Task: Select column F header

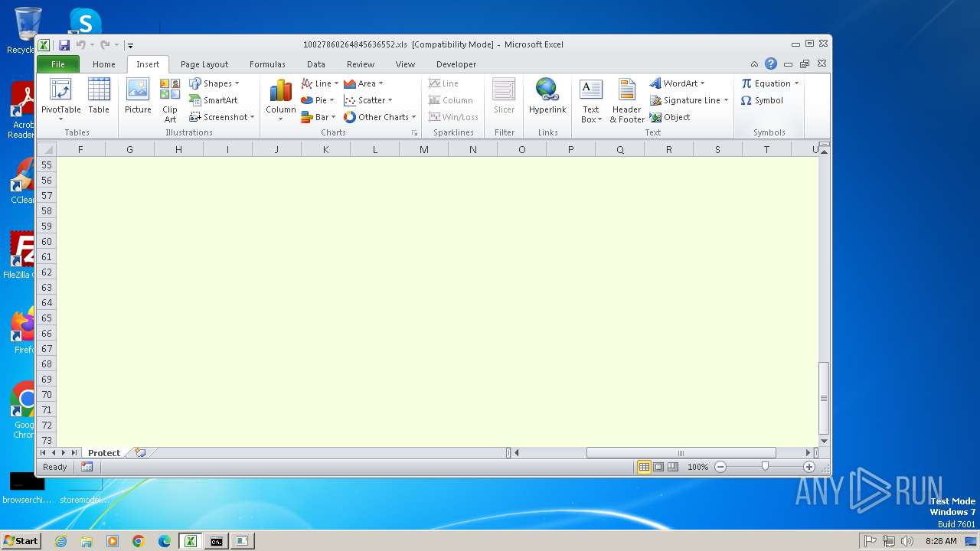Action: point(80,149)
